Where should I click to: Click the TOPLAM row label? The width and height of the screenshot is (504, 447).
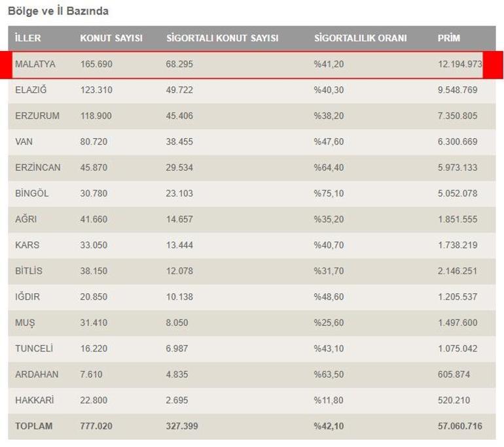pyautogui.click(x=33, y=426)
